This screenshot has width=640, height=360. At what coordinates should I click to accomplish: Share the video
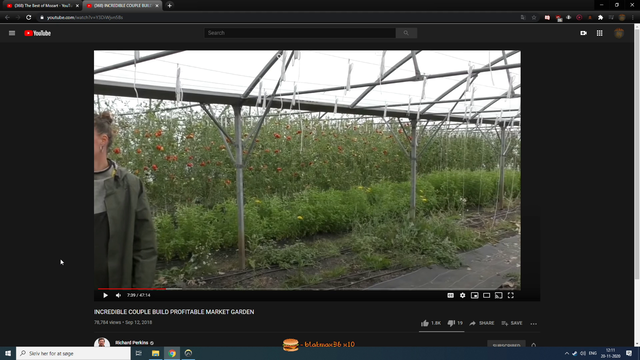(x=482, y=323)
